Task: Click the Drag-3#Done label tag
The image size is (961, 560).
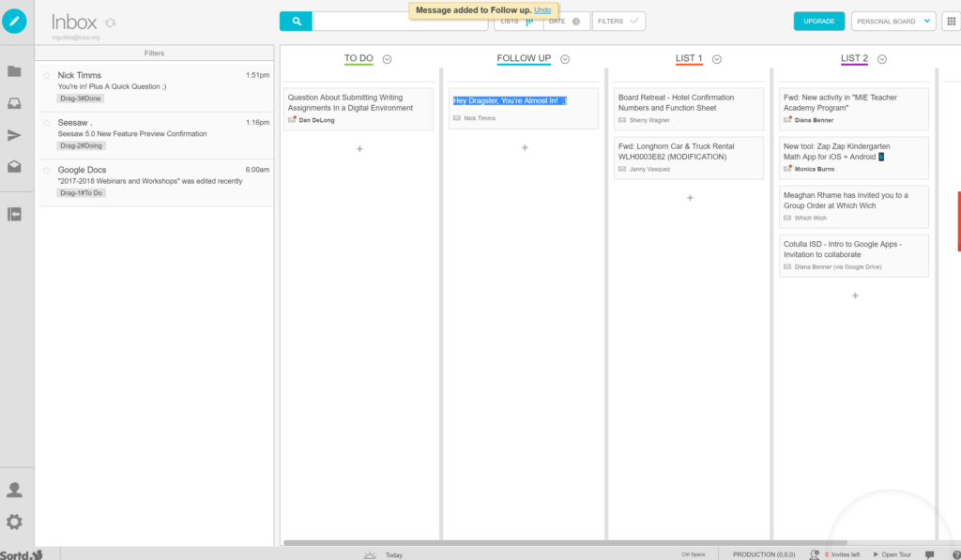Action: coord(81,98)
